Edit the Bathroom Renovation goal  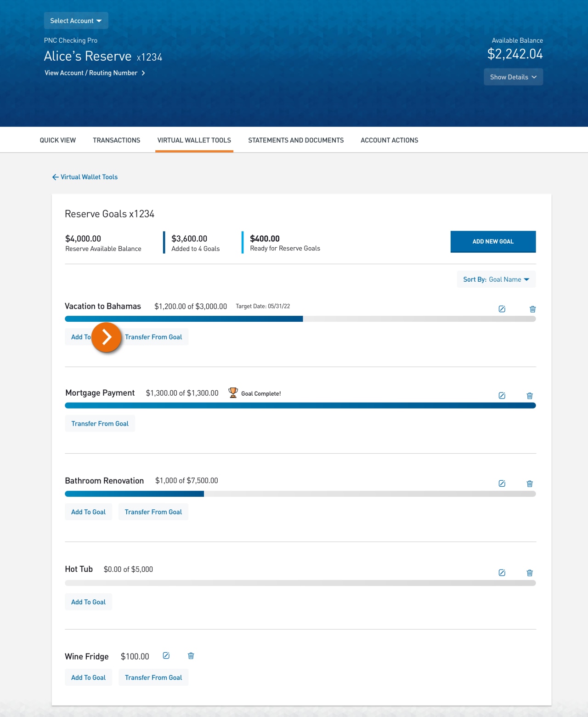click(x=502, y=484)
